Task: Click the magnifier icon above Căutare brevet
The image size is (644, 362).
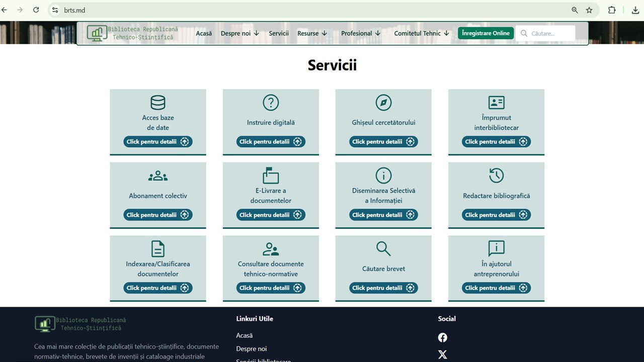Action: [383, 248]
